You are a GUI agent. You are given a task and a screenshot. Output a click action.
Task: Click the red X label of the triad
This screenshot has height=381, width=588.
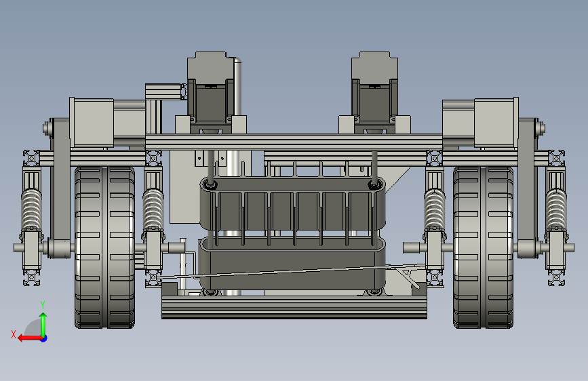(14, 334)
